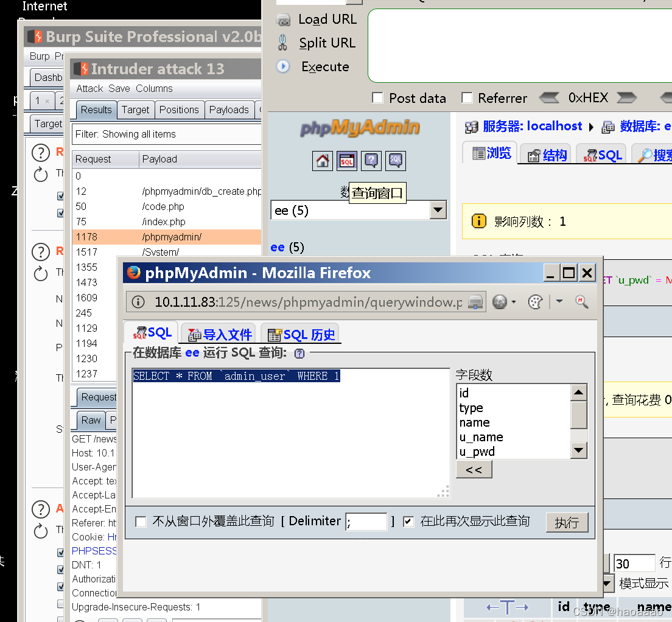Click the Load URL option
Image resolution: width=672 pixels, height=622 pixels.
point(317,19)
